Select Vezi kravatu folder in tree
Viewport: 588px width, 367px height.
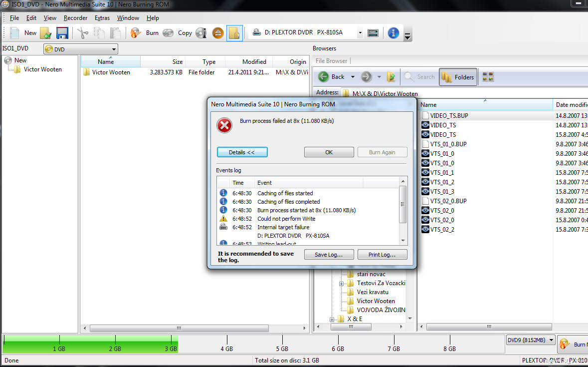click(x=373, y=292)
